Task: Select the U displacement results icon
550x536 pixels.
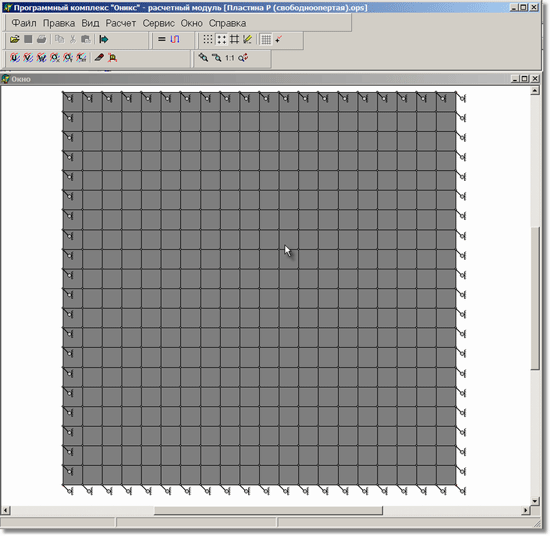Action: click(x=15, y=58)
